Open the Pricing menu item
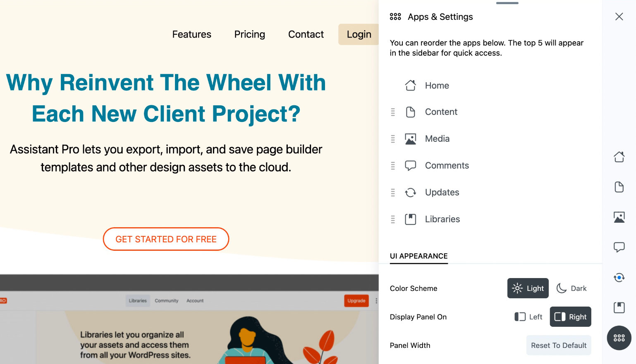Image resolution: width=636 pixels, height=364 pixels. click(249, 34)
